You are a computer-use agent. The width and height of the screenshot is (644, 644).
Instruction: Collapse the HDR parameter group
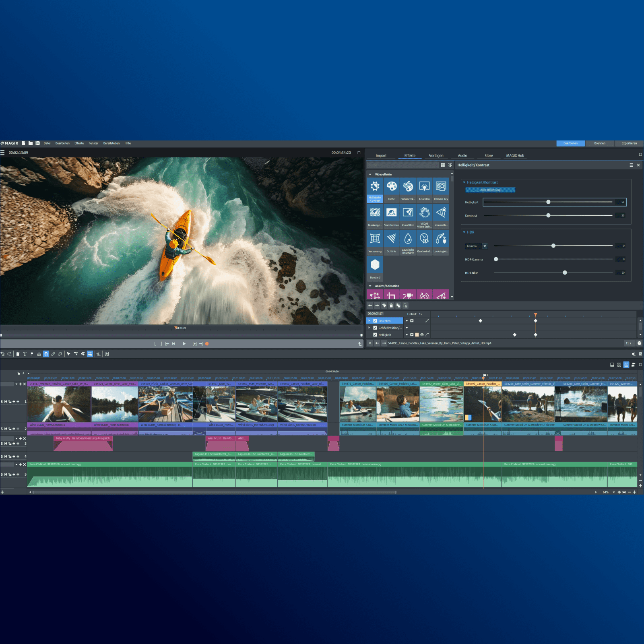pos(464,232)
